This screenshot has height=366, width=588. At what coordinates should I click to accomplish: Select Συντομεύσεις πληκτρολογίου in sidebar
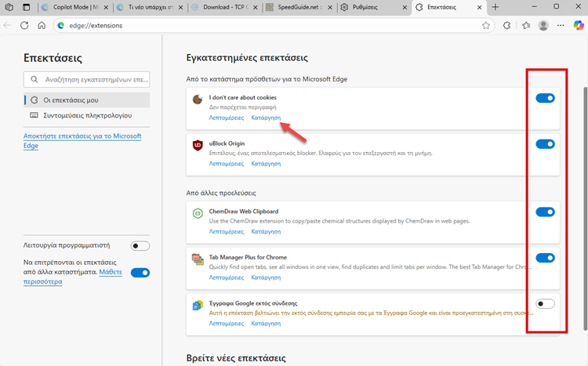86,115
